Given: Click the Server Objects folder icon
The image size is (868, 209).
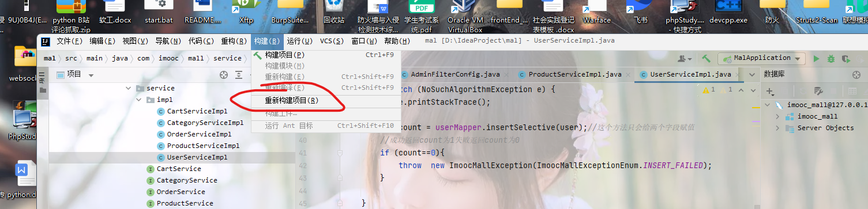Looking at the screenshot, I should 790,128.
